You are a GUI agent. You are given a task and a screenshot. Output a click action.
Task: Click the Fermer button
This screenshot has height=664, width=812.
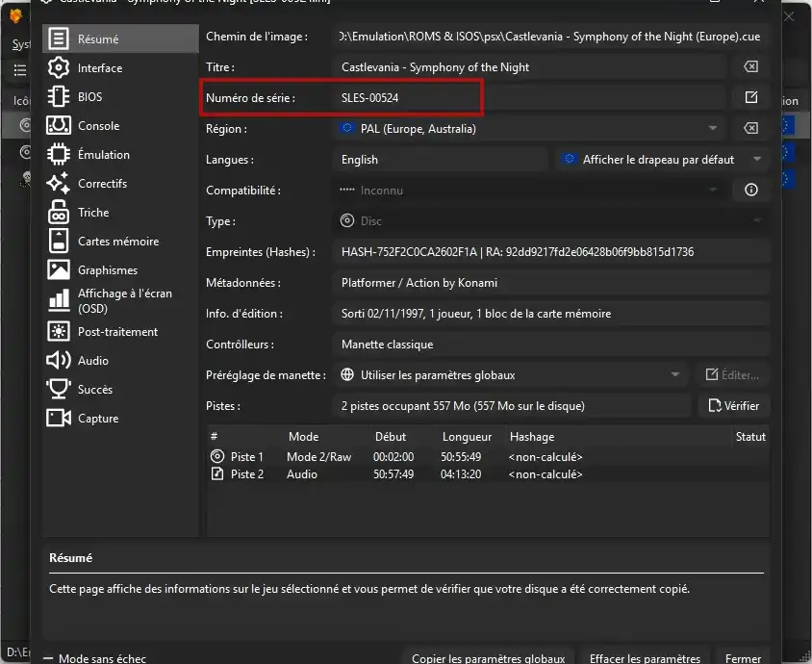pos(743,658)
